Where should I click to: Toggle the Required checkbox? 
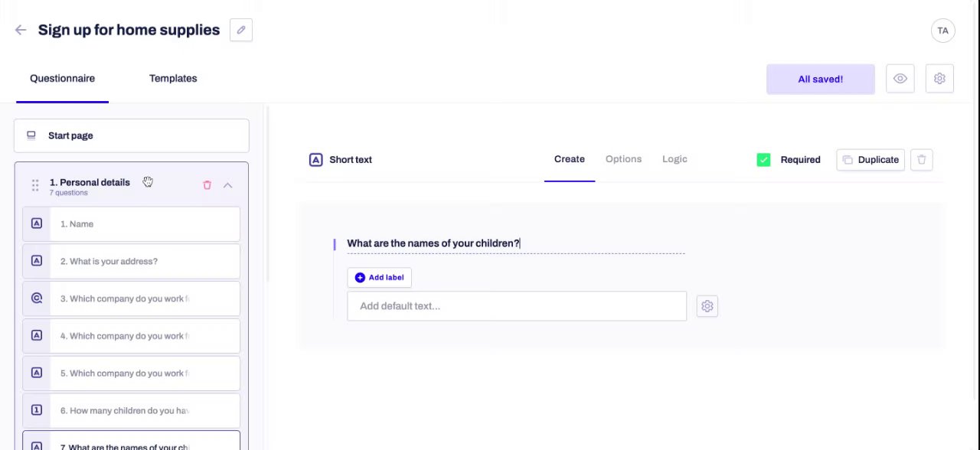[x=763, y=160]
